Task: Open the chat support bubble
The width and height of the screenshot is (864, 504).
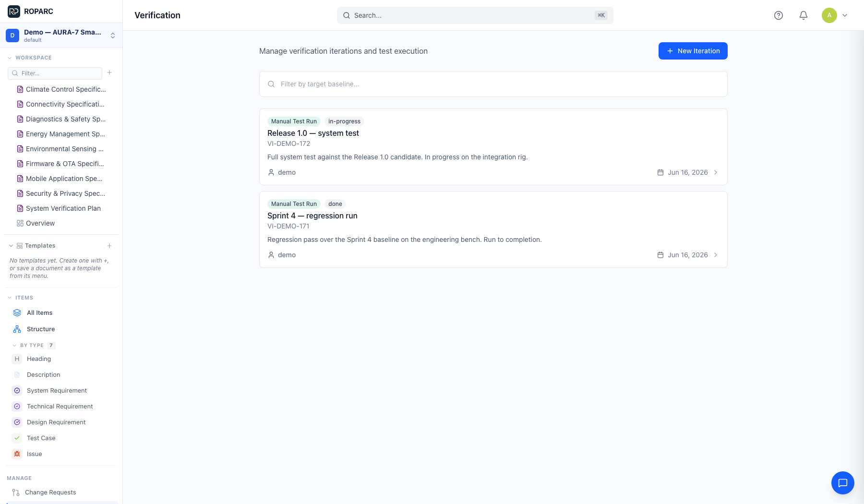Action: tap(843, 483)
